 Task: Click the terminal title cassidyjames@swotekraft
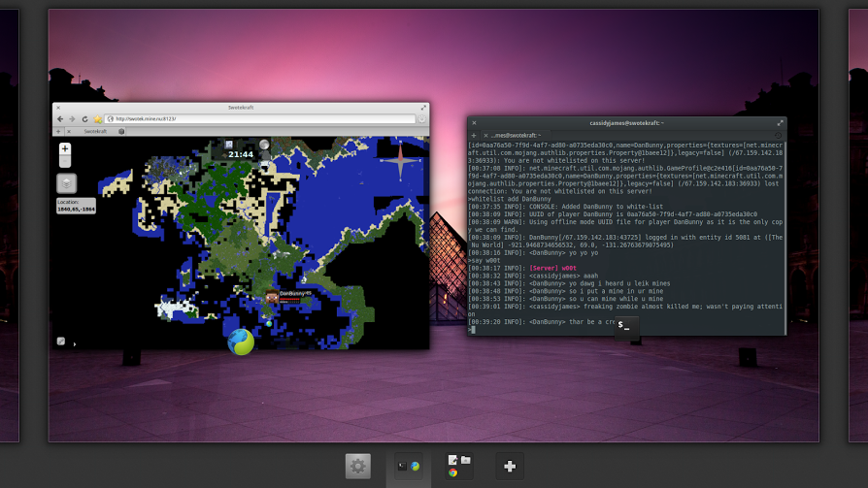[626, 123]
